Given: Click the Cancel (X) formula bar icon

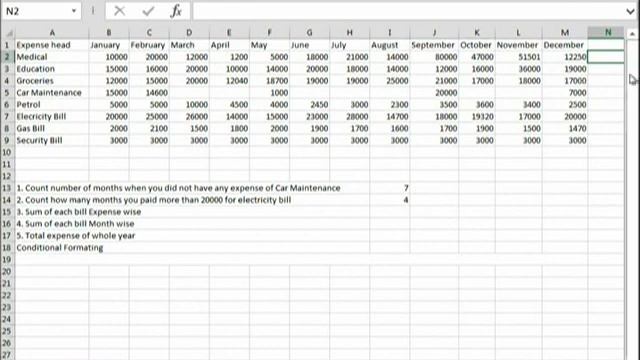Looking at the screenshot, I should click(120, 11).
